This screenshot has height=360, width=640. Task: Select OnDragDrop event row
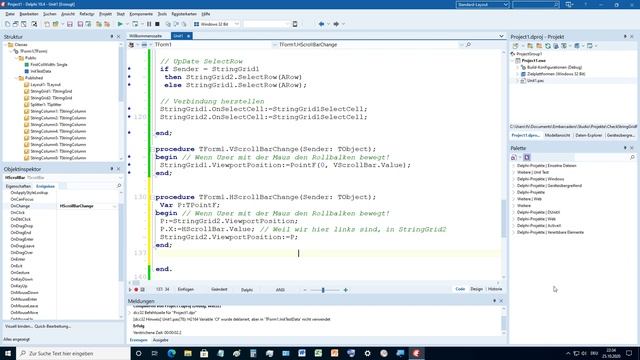click(22, 226)
